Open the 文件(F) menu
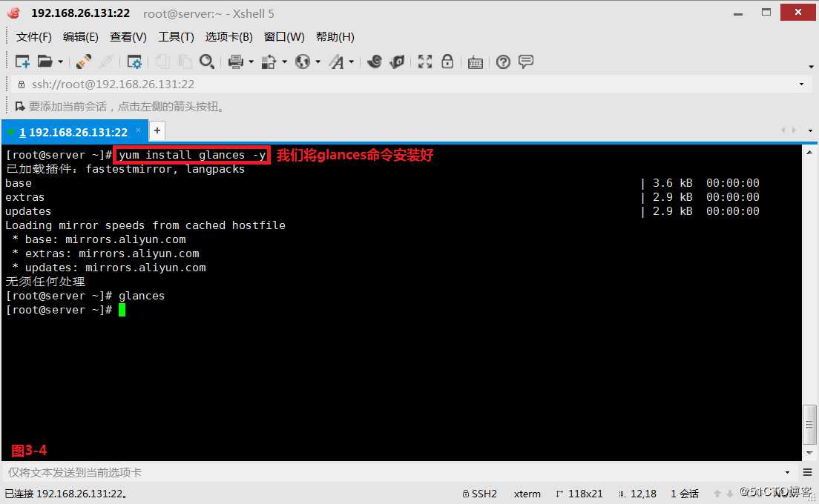The height and width of the screenshot is (504, 819). click(34, 36)
